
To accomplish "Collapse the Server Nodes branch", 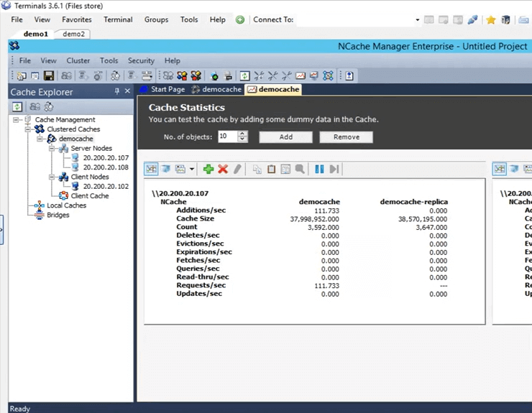I will click(x=52, y=148).
